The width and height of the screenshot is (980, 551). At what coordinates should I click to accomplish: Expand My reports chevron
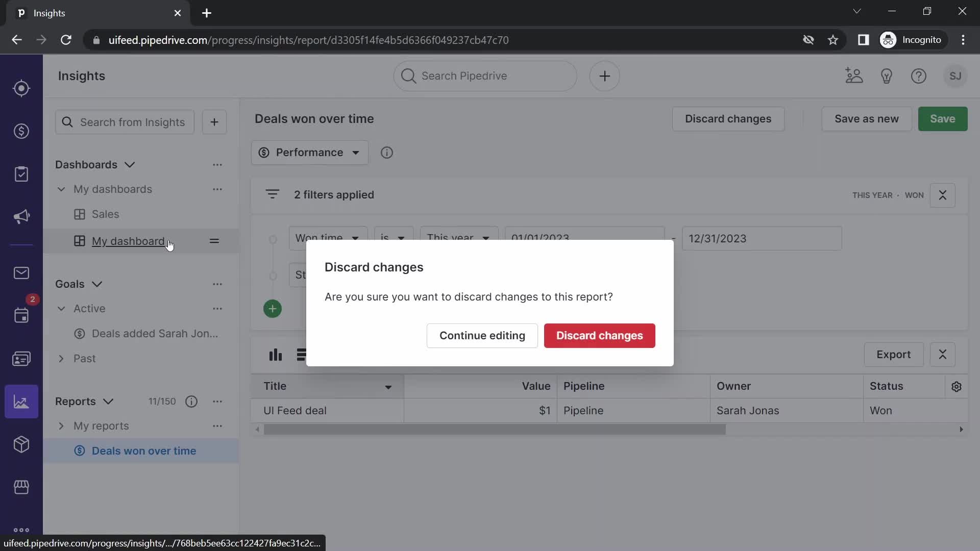[x=61, y=426]
